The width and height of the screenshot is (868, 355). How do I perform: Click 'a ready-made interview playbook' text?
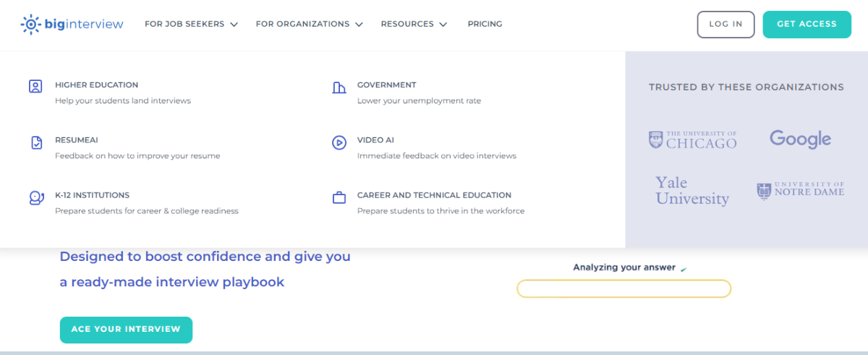pos(172,282)
